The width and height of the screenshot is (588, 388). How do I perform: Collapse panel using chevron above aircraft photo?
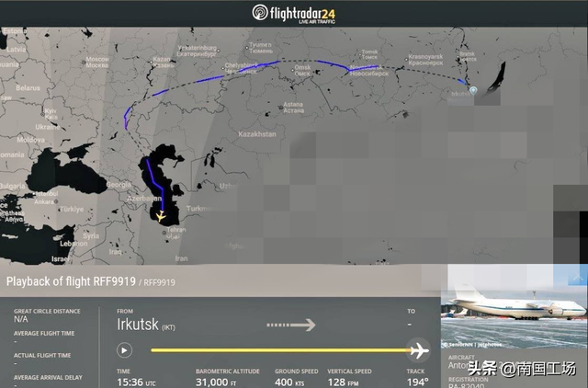578,278
